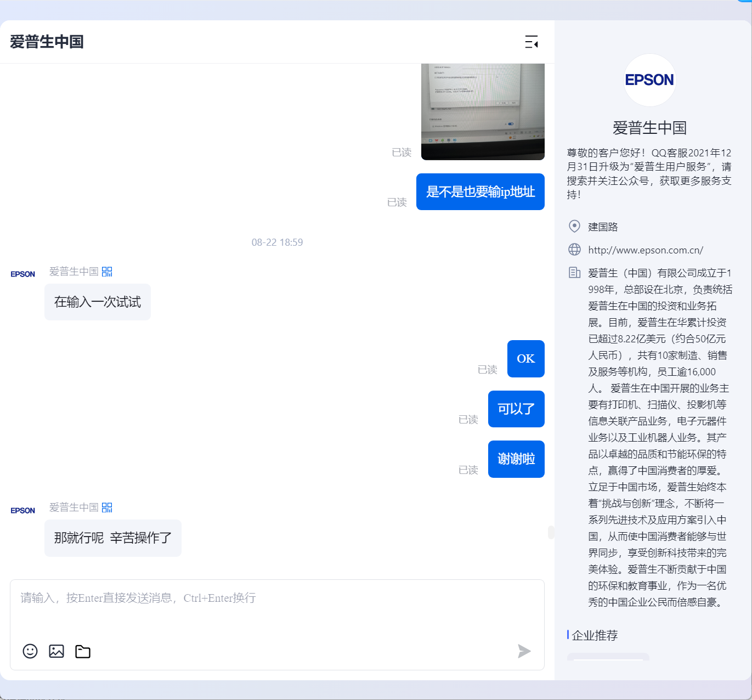Click EPSON avatar beside '在输入一次试试' message
Image resolution: width=752 pixels, height=700 pixels.
point(23,274)
